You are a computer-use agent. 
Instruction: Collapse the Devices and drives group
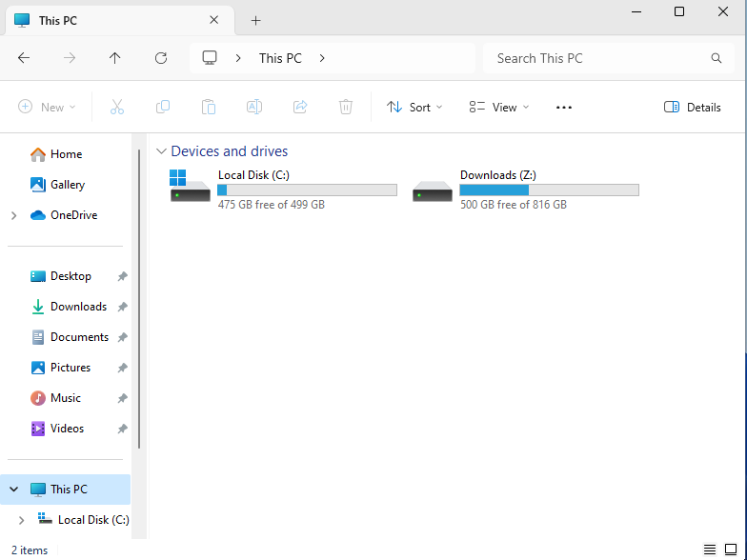pos(162,151)
